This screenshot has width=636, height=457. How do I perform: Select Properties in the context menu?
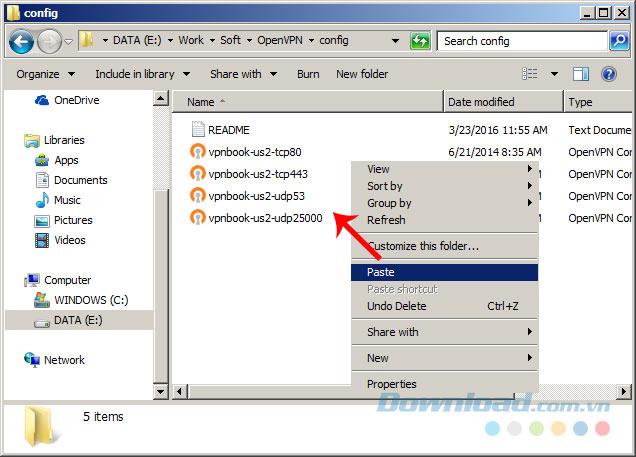tap(391, 384)
